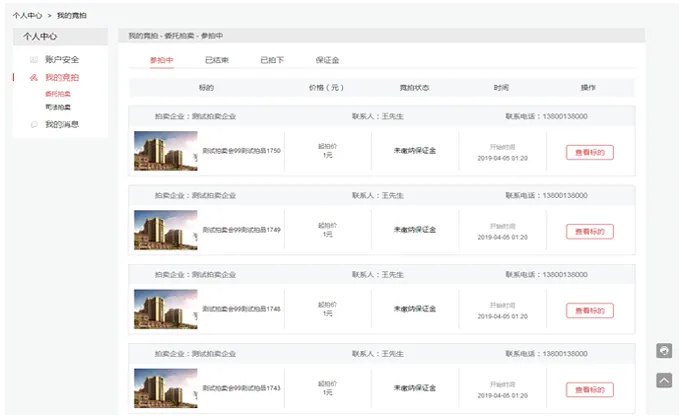Click the 个人中心 sidebar heading
684x418 pixels.
(x=40, y=37)
